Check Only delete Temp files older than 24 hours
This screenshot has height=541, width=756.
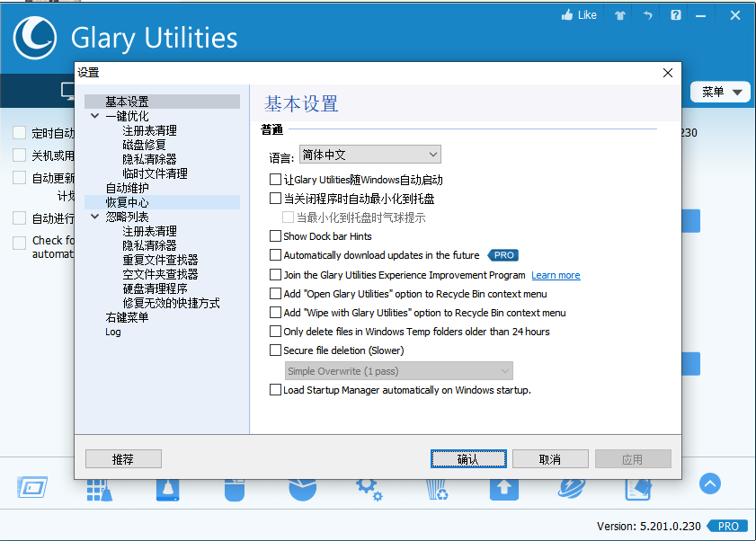pos(275,331)
